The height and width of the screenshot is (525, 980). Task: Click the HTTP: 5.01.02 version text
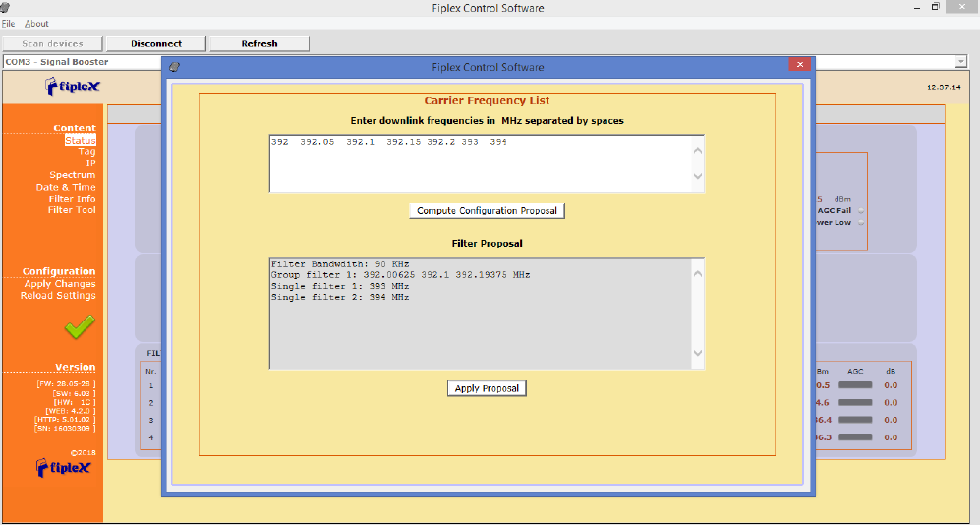click(x=65, y=420)
